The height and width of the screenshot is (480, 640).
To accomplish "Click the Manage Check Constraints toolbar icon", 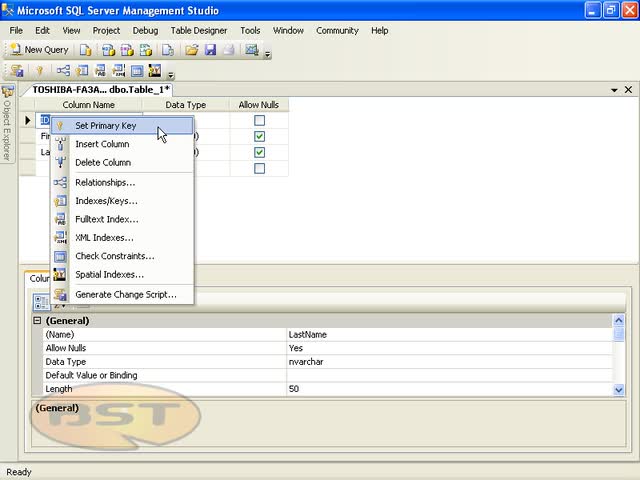I will [137, 71].
